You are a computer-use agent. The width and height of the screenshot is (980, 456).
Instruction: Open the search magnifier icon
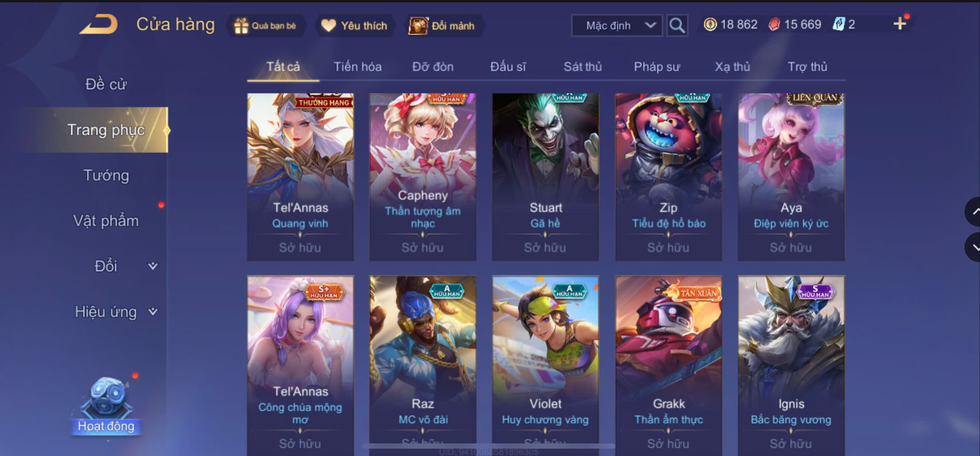coord(677,25)
